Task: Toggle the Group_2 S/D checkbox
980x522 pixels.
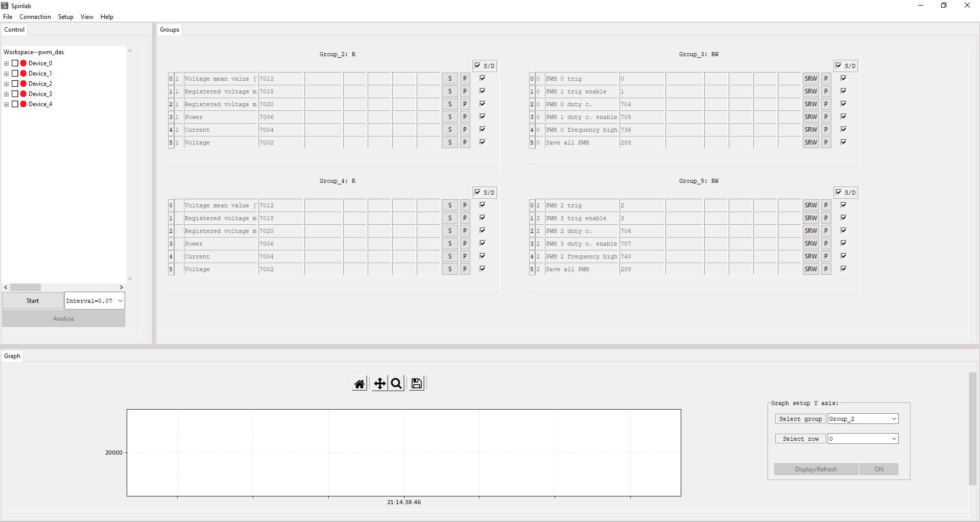Action: [477, 65]
